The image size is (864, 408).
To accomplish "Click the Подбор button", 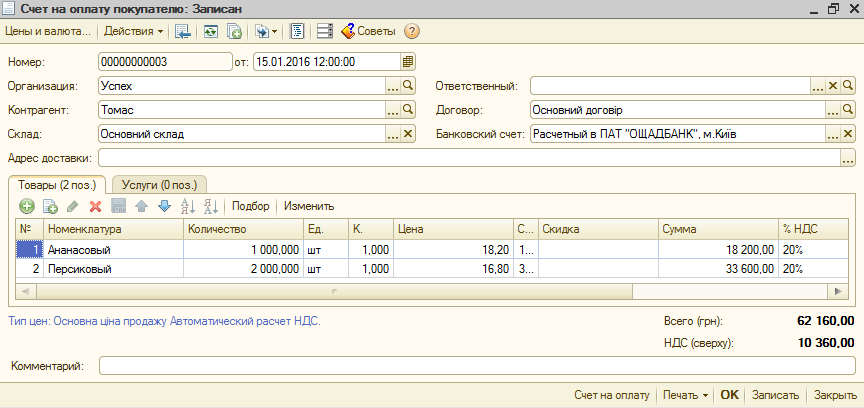I will click(251, 206).
